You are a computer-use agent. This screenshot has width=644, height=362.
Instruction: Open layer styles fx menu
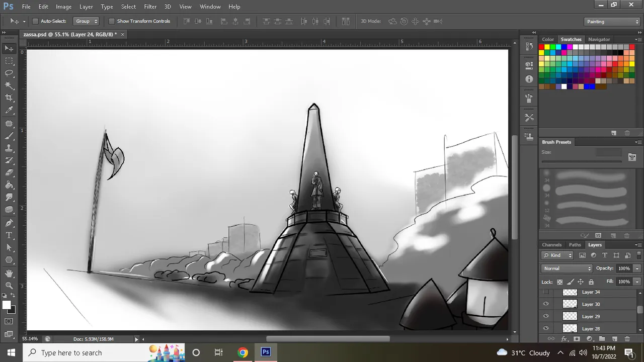pyautogui.click(x=564, y=339)
